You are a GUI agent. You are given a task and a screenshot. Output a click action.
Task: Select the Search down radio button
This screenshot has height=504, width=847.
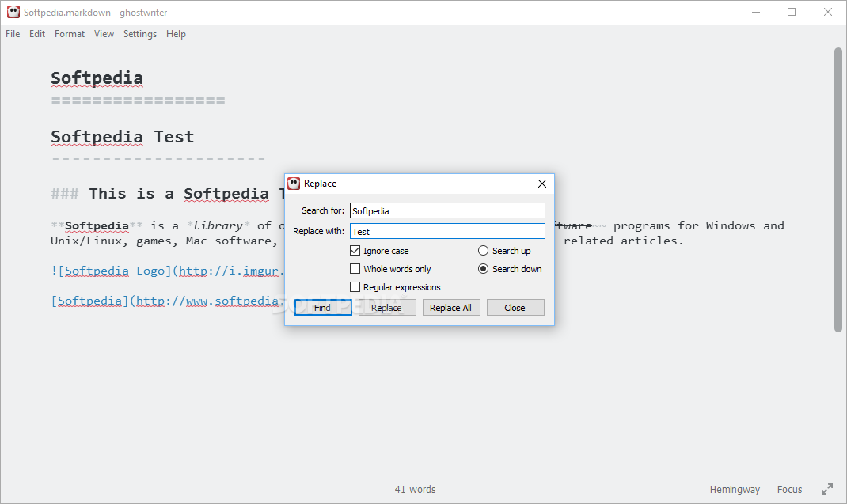click(483, 268)
